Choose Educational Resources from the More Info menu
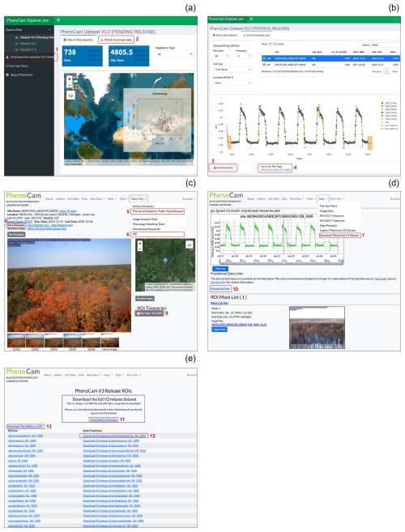405x532 pixels. pyautogui.click(x=147, y=229)
